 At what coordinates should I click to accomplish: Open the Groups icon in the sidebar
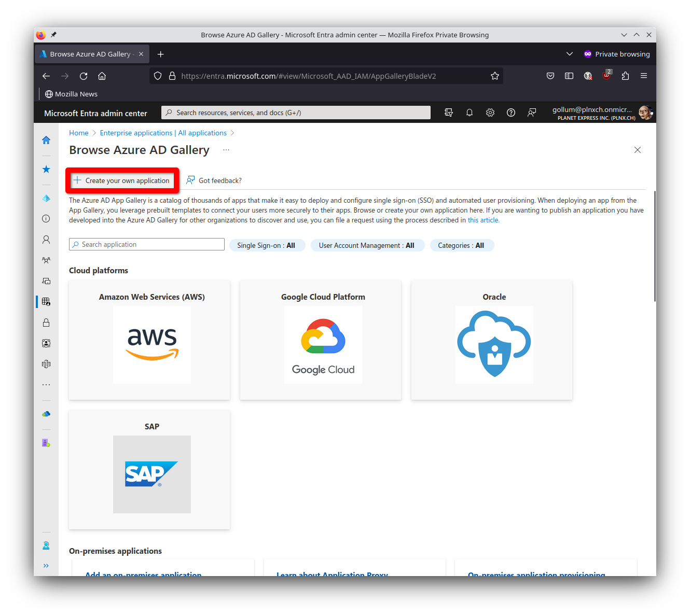coord(46,260)
